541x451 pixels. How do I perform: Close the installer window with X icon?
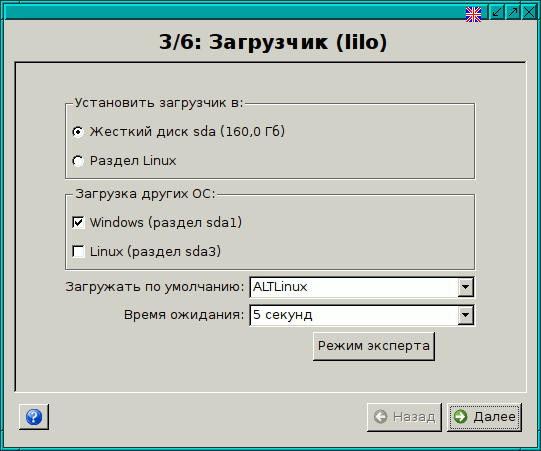[529, 12]
